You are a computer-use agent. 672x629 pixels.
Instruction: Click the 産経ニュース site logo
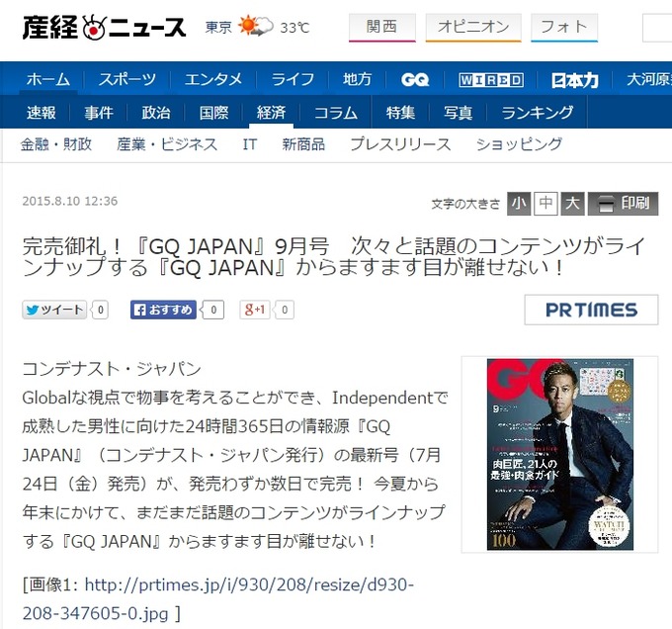(104, 28)
